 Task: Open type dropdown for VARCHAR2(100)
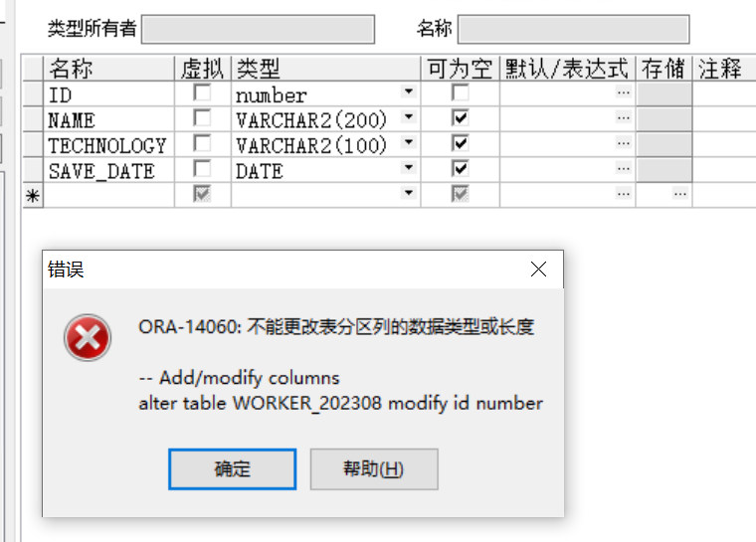point(409,142)
